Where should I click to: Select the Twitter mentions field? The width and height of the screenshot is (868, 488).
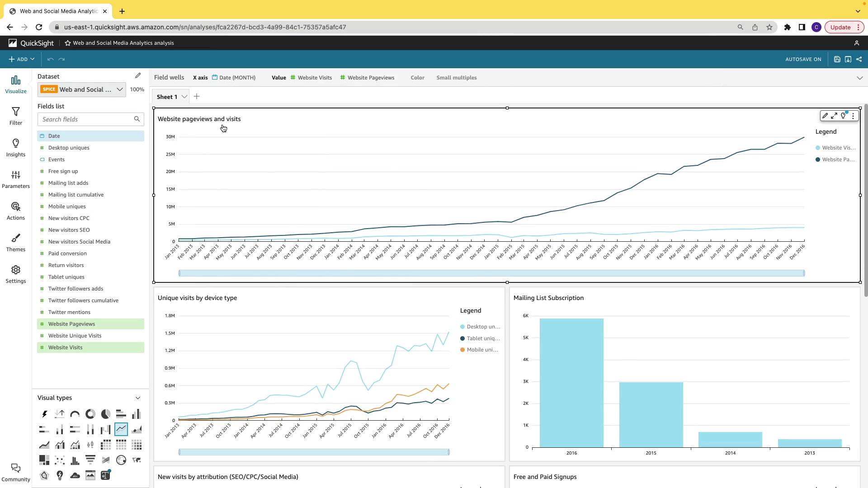pos(69,312)
